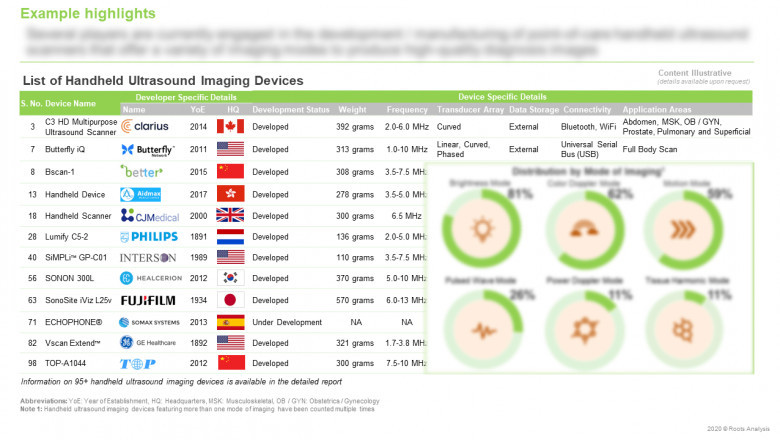Viewport: 780px width, 440px height.
Task: Click the Somax Systems logo
Action: tap(149, 322)
